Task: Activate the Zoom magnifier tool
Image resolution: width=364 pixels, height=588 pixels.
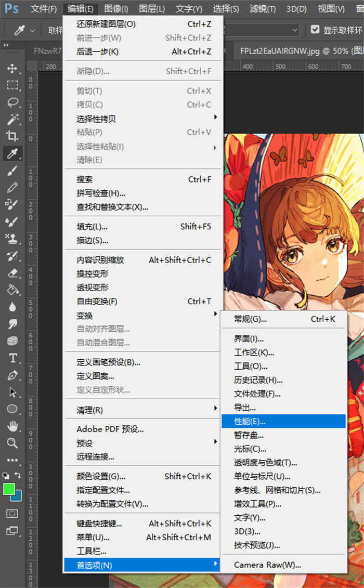Action: (x=12, y=443)
